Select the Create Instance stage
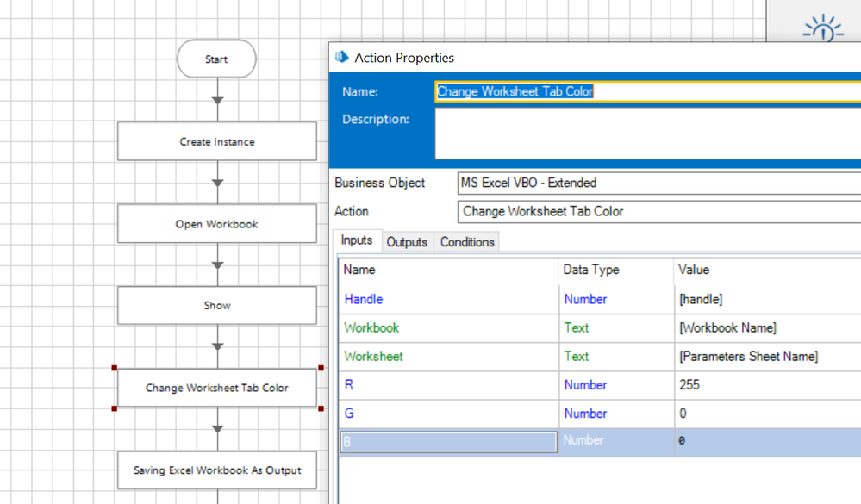 (217, 141)
